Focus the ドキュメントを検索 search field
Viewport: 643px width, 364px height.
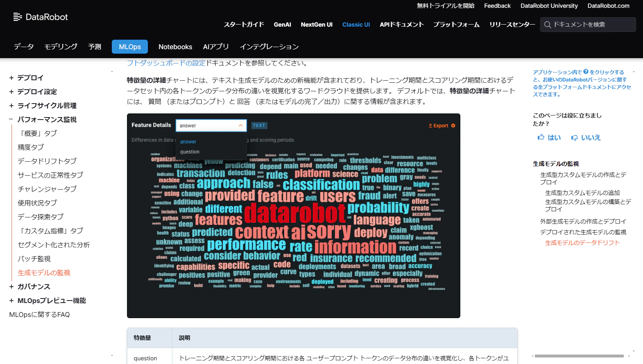click(x=588, y=25)
